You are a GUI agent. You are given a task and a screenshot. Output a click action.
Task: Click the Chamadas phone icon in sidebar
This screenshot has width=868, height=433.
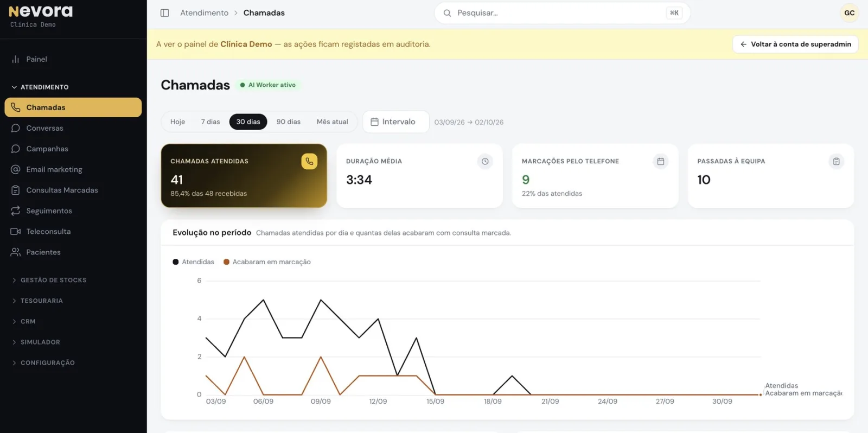(x=16, y=107)
